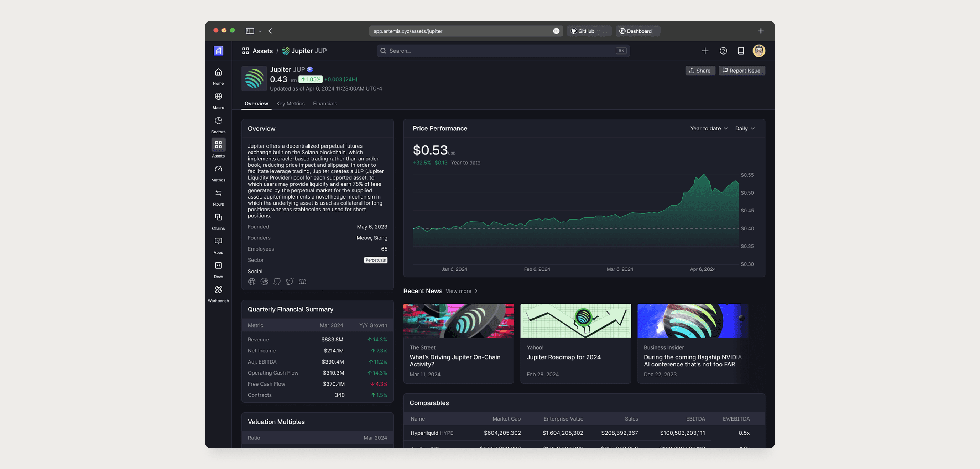Go to Flows in the sidebar
This screenshot has width=980, height=469.
pos(218,194)
